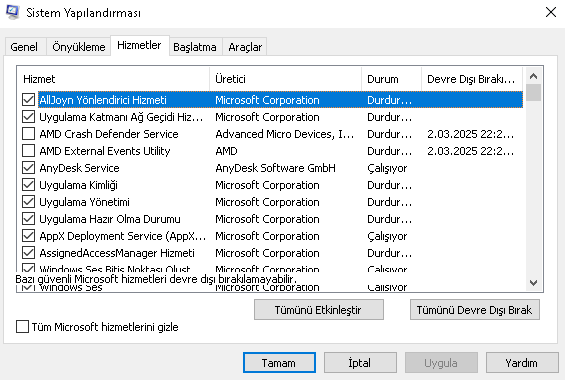Select the Uygulama Yönetimi service name
This screenshot has height=380, width=565.
tap(84, 202)
